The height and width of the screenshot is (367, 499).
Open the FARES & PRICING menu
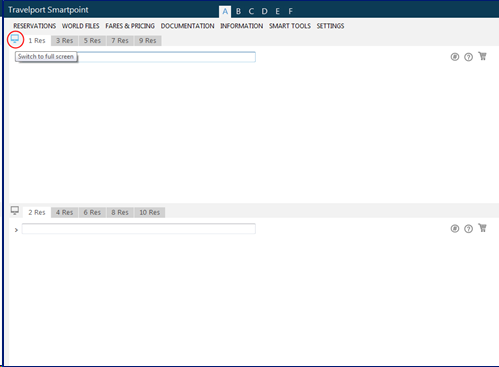tap(130, 26)
